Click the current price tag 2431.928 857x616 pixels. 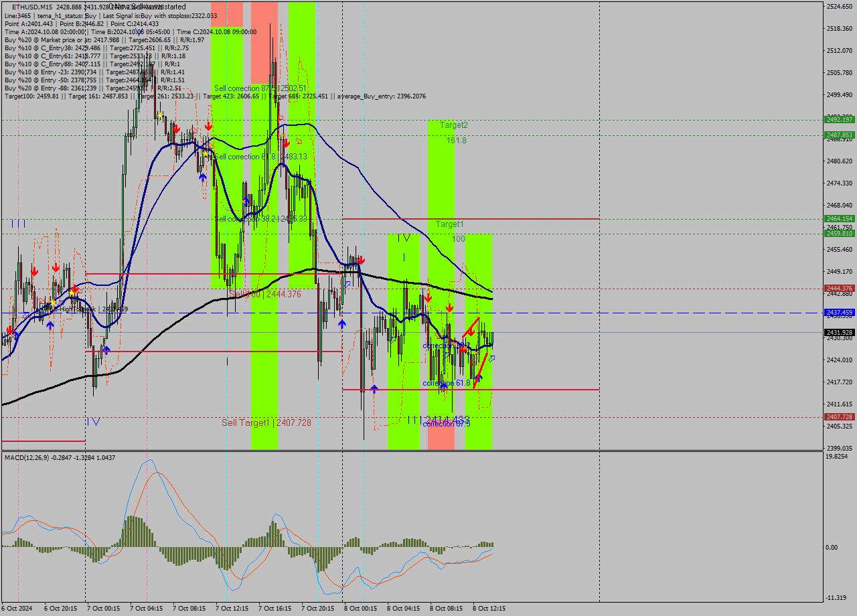pos(839,333)
